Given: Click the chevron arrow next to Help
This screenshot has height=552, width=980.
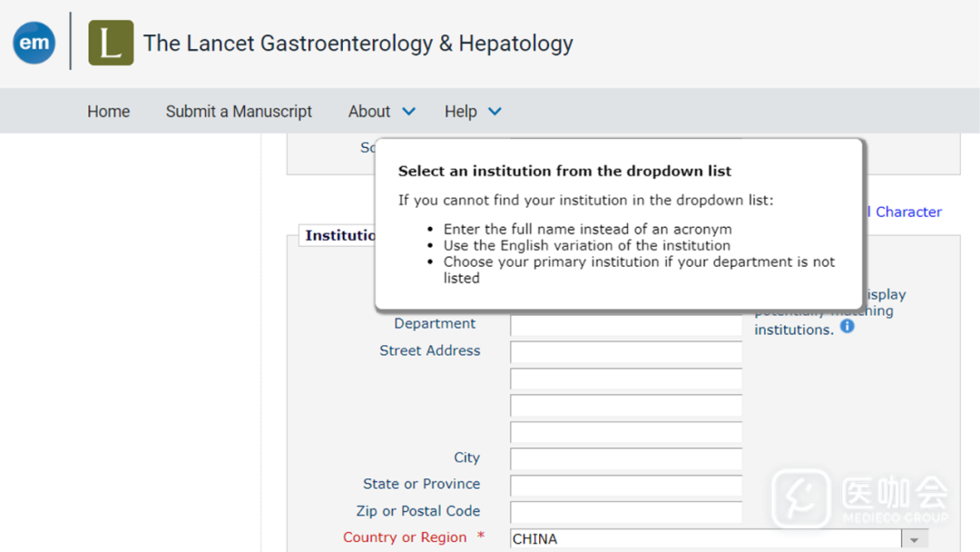Looking at the screenshot, I should [495, 112].
